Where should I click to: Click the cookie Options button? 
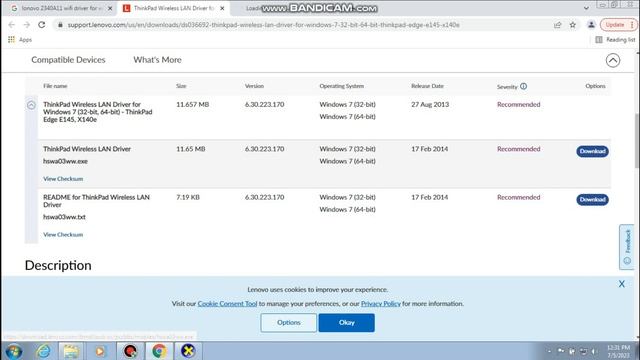(x=289, y=322)
